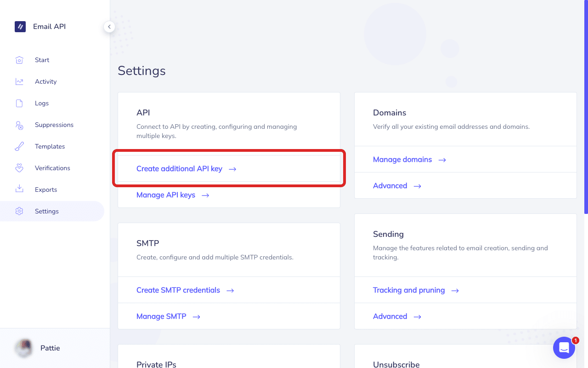Collapse the sidebar with the chevron button
This screenshot has width=588, height=368.
point(109,27)
